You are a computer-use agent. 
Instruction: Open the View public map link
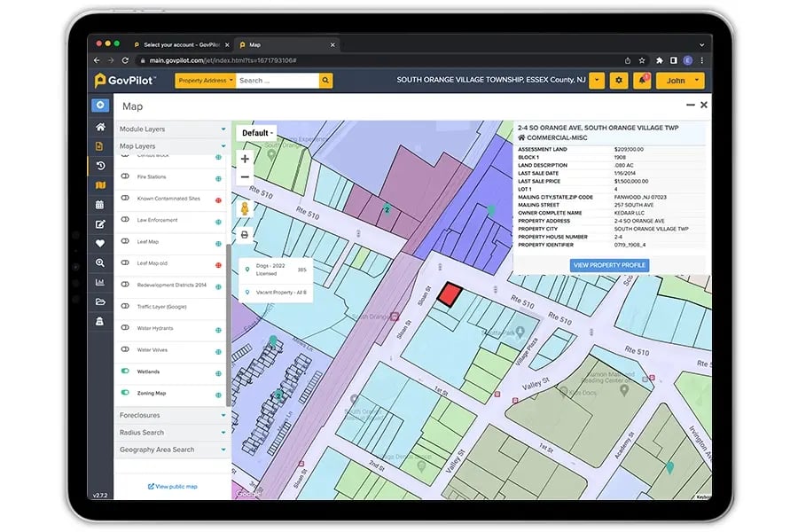tap(173, 487)
